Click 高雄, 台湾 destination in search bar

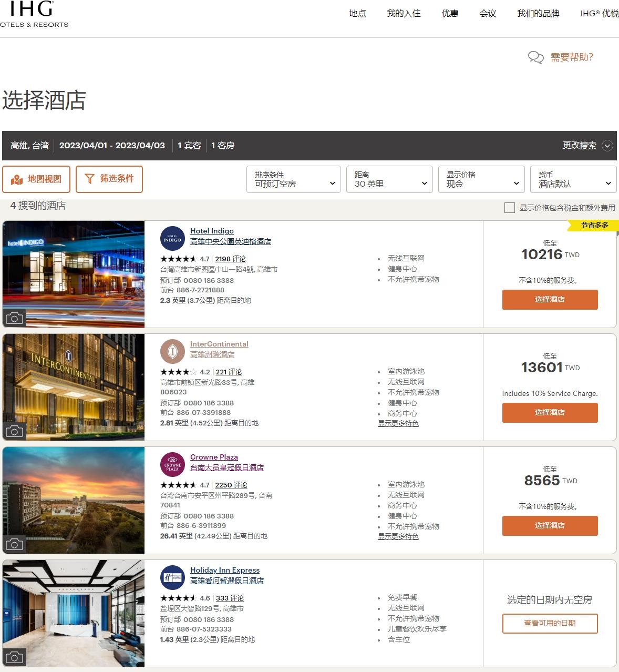coord(29,146)
